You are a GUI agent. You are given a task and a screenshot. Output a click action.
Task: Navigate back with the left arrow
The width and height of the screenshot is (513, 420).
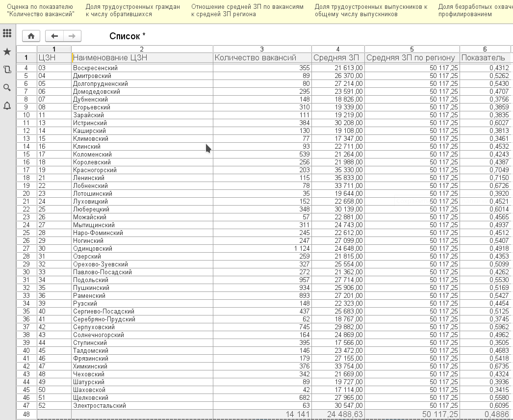tap(54, 36)
